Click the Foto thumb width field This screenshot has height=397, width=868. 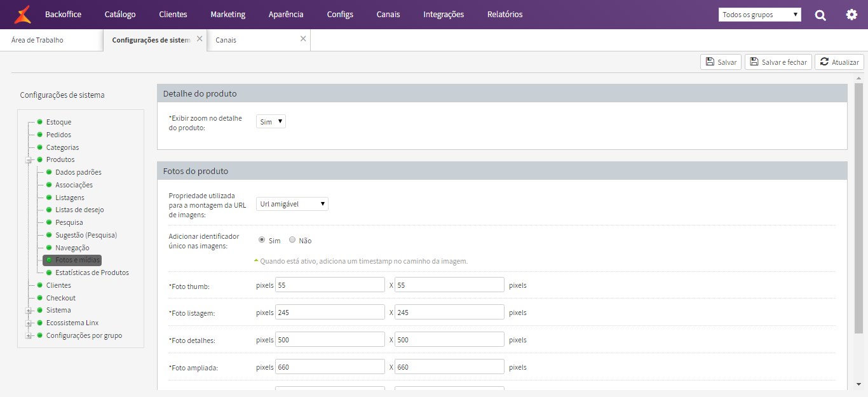[330, 285]
